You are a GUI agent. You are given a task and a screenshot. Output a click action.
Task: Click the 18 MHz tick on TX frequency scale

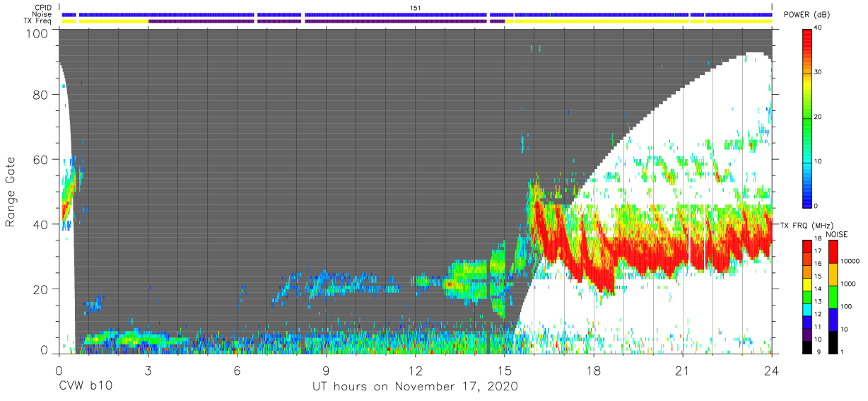[819, 240]
